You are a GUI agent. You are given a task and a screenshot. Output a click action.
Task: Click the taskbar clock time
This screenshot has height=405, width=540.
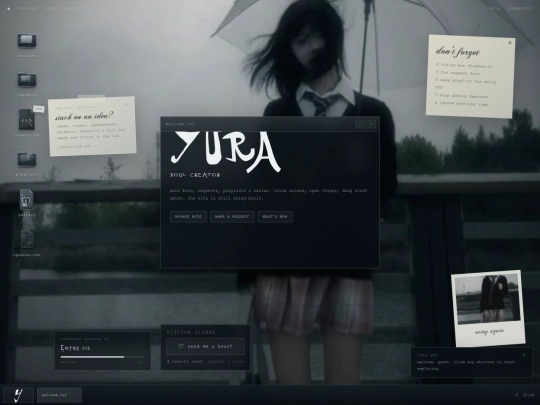(x=528, y=395)
